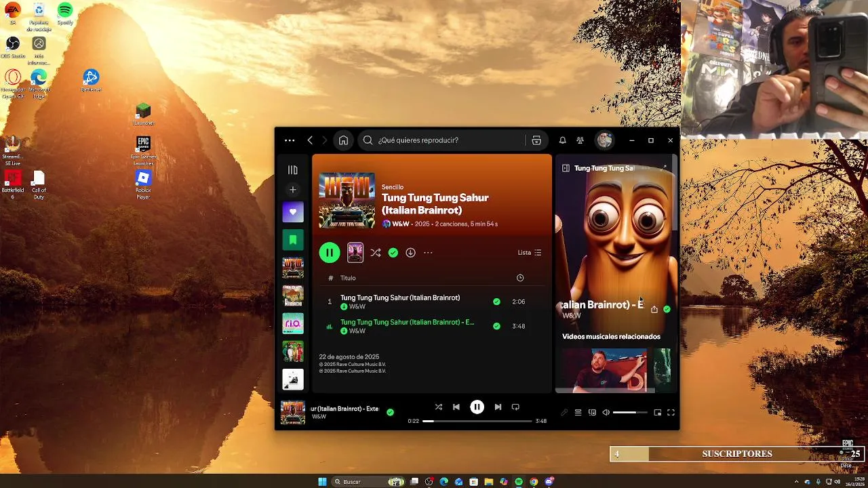Toggle saved checkmark in bottom player bar
Viewport: 868px width, 488px height.
[x=390, y=411]
